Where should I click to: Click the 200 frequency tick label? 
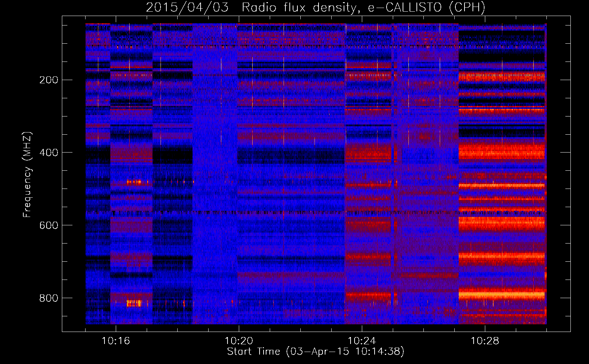pos(49,80)
